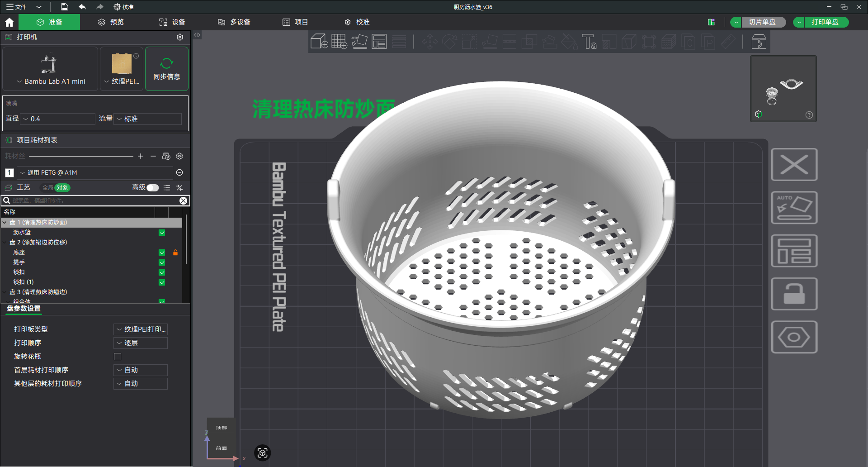Reset the camera view icon
Screen dimensions: 868x467
click(263, 453)
